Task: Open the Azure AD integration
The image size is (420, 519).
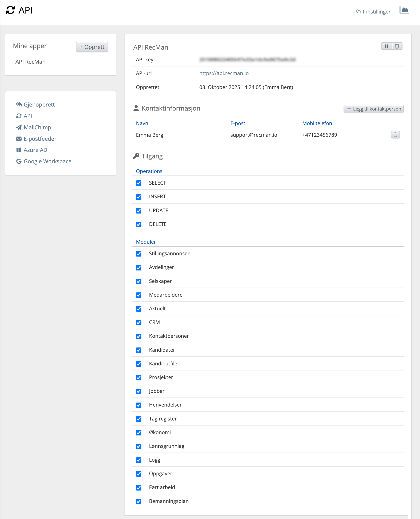Action: point(35,150)
